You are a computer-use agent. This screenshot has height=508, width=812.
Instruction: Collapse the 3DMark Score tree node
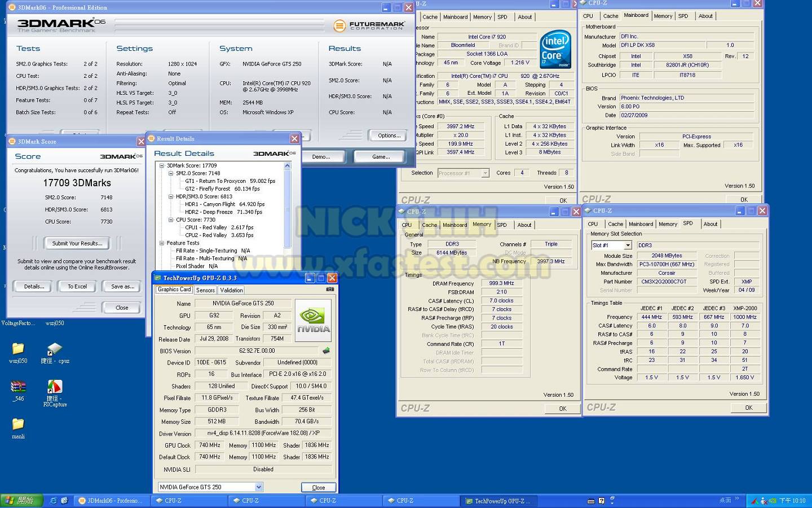pyautogui.click(x=162, y=166)
